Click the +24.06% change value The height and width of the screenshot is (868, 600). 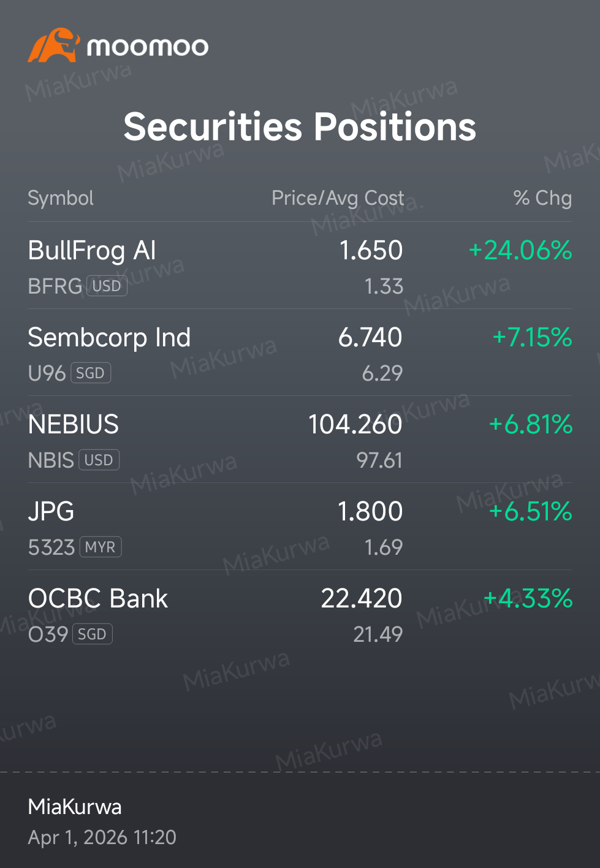point(520,251)
